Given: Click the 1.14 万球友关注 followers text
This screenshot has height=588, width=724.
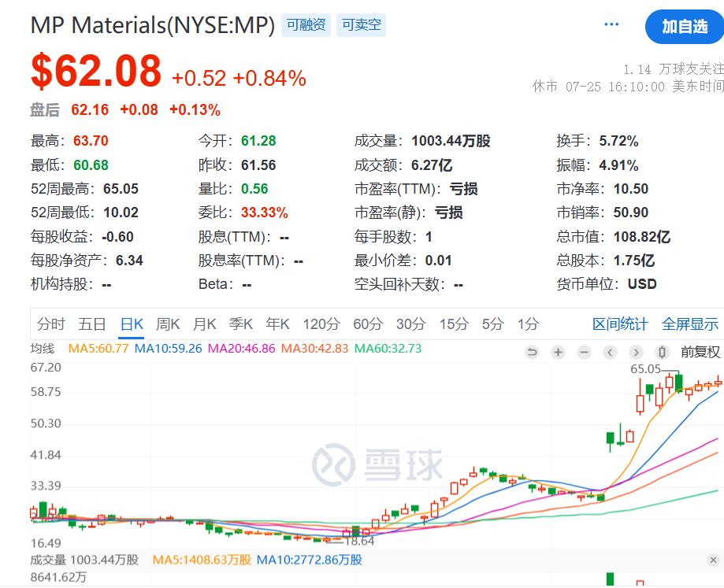Looking at the screenshot, I should point(674,69).
